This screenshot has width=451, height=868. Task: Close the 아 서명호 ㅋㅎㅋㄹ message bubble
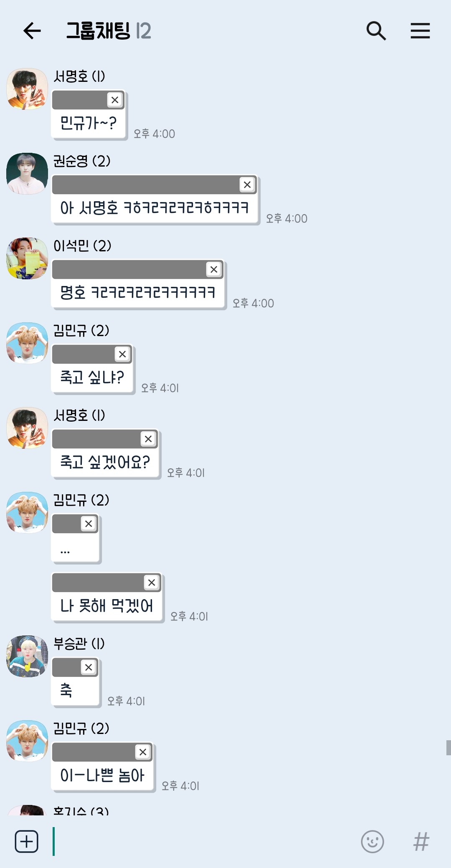247,185
